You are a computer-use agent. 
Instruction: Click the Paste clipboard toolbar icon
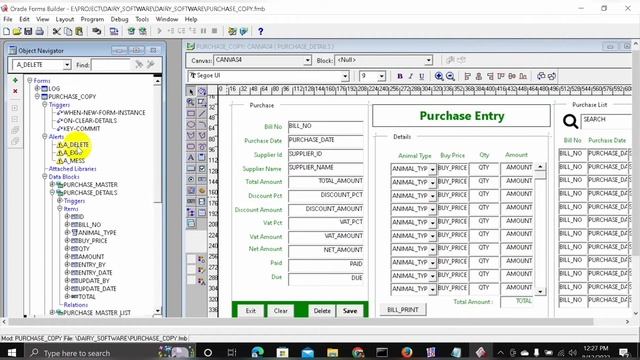coord(79,31)
